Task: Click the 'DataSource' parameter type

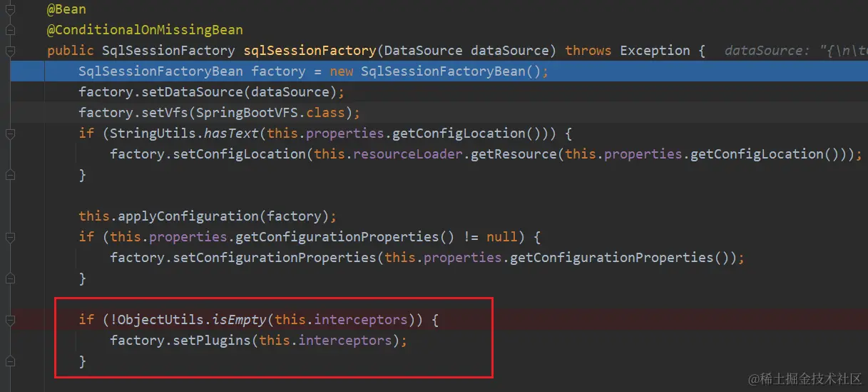Action: (x=424, y=51)
